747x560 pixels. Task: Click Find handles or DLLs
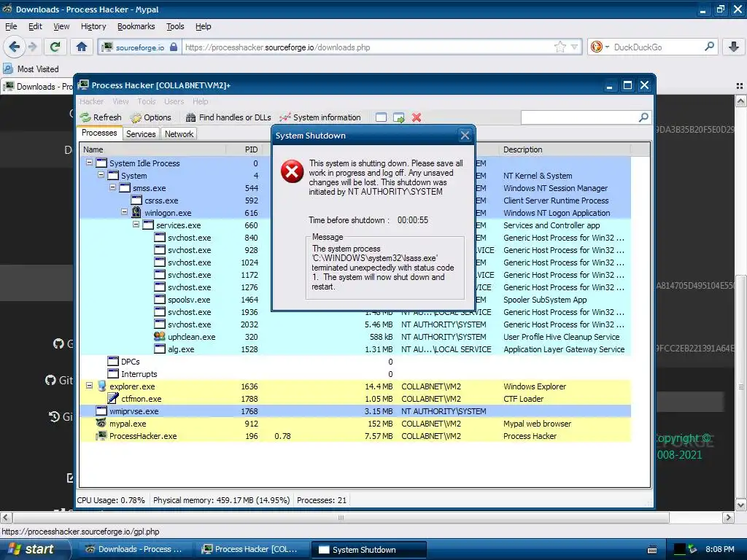228,117
